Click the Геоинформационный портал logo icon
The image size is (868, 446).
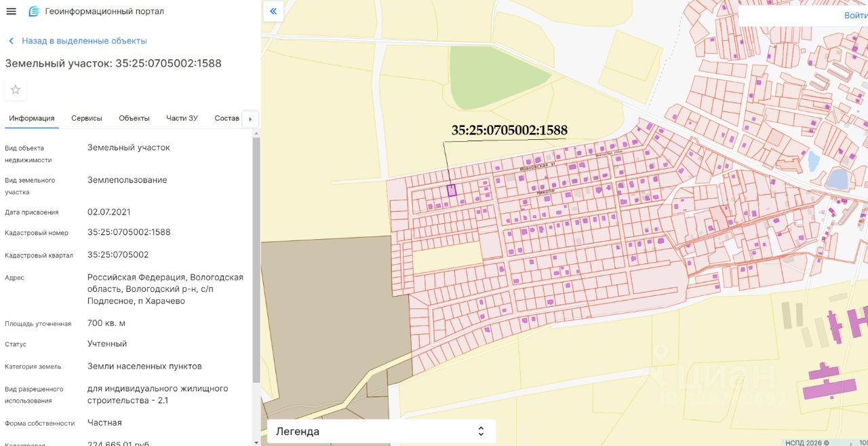tap(34, 12)
